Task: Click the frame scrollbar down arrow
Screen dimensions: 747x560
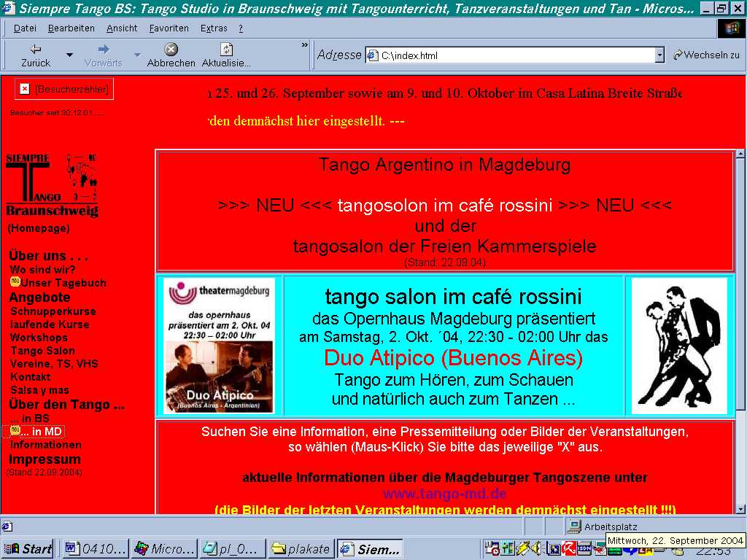Action: [x=740, y=509]
